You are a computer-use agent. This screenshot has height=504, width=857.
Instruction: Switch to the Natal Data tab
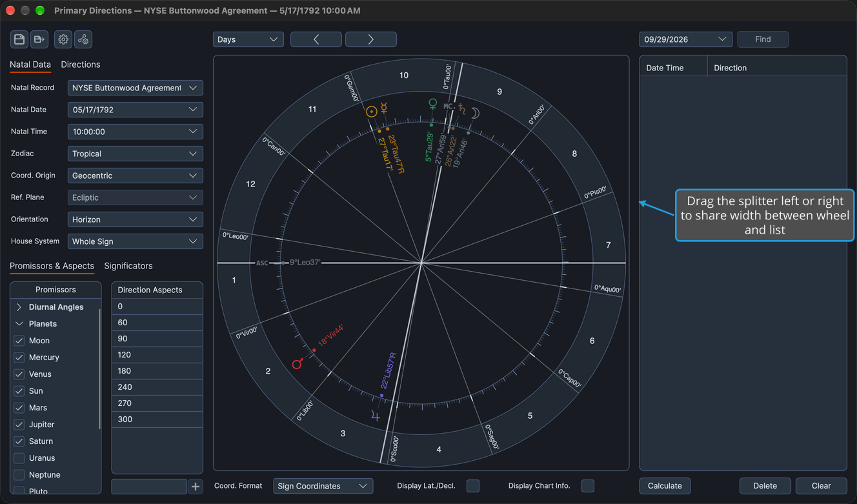(30, 65)
